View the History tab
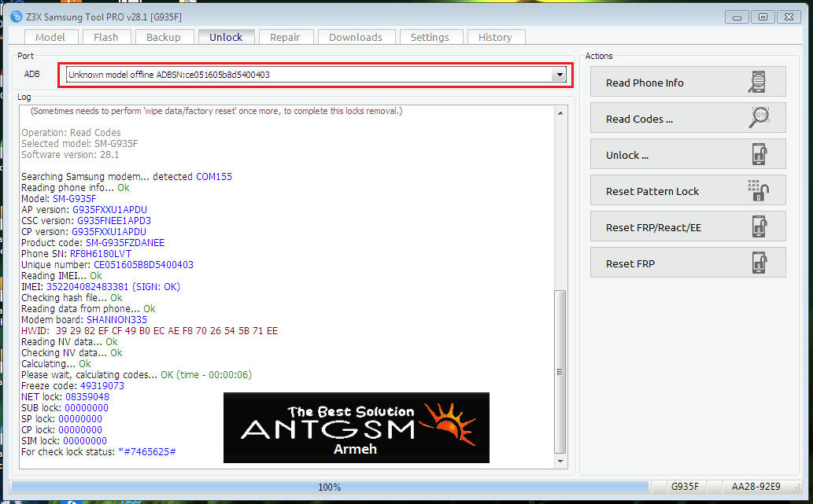Screen dimensions: 813x504 point(495,37)
